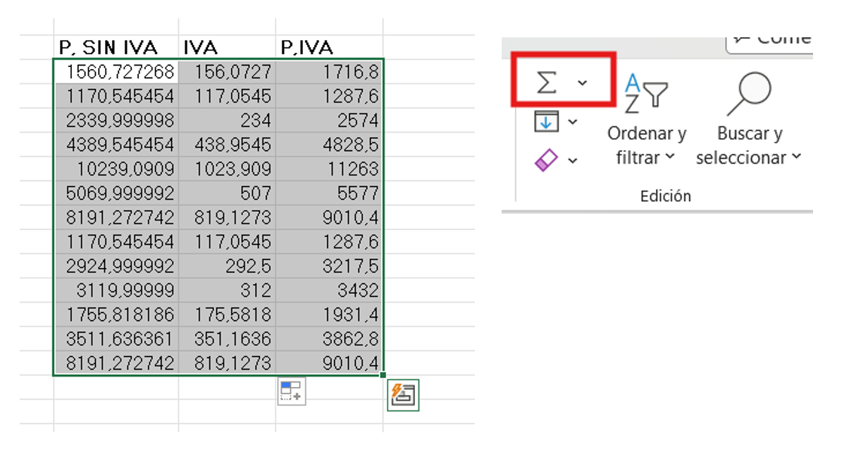868x452 pixels.
Task: Click the Fill down icon
Action: point(547,121)
